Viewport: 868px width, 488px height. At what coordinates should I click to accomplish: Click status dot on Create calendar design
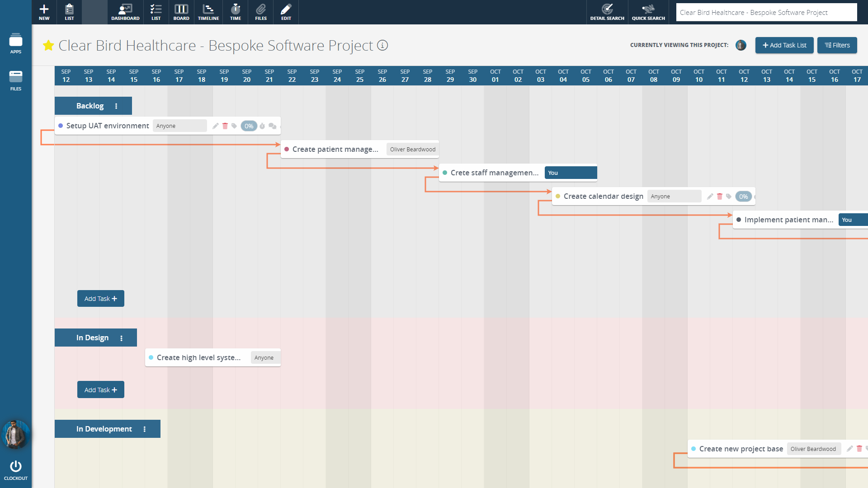558,197
